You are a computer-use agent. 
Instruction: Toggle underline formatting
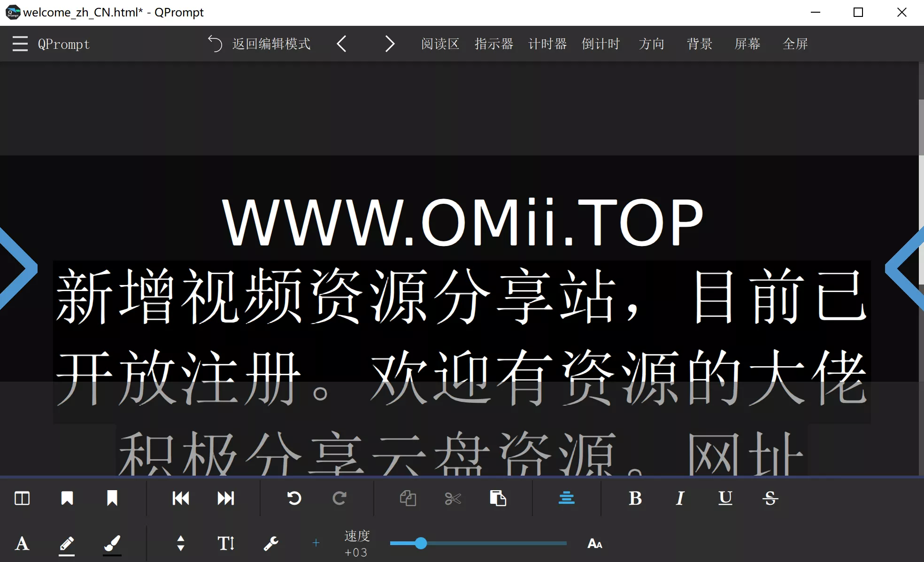click(725, 498)
